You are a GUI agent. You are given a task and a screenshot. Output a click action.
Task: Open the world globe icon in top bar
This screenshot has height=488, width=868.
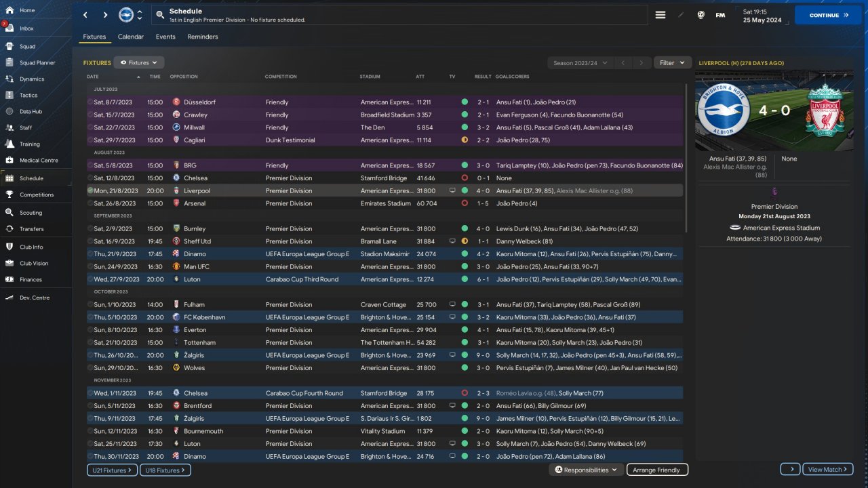[701, 15]
